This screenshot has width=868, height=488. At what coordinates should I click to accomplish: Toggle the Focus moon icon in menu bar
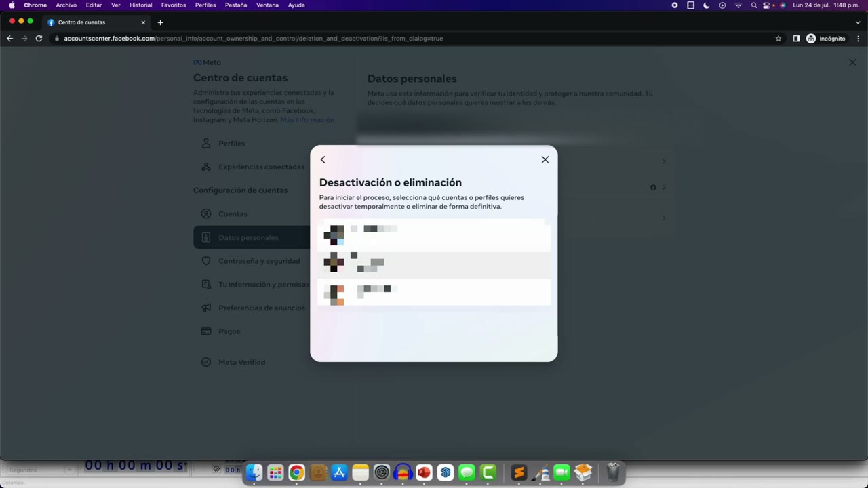coord(706,5)
